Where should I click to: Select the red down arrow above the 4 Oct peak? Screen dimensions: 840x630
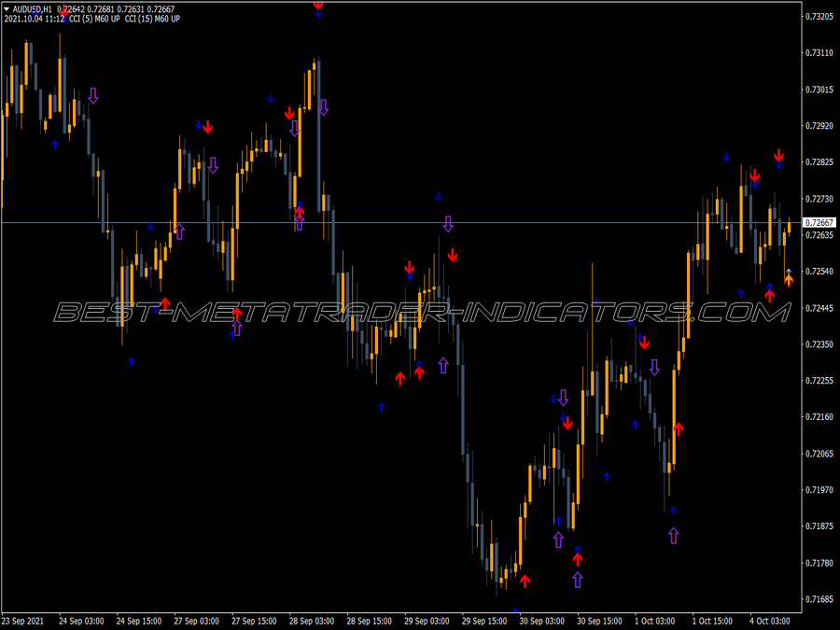tap(779, 155)
